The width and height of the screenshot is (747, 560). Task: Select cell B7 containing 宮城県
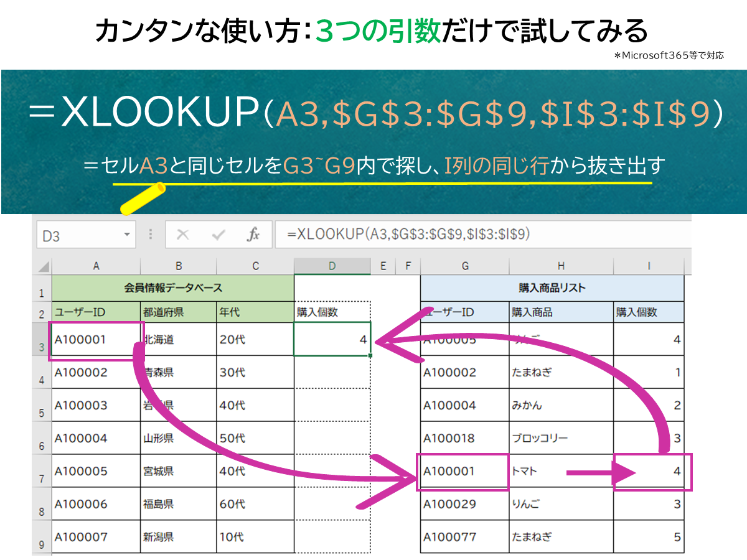(179, 472)
